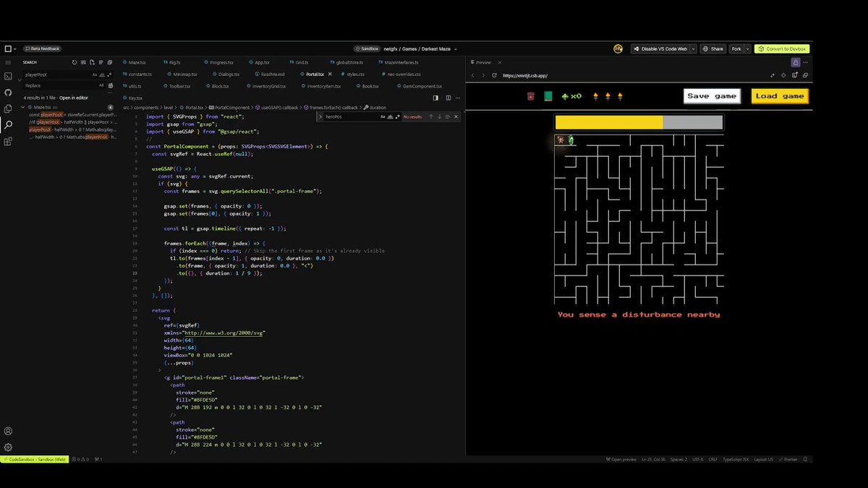This screenshot has width=868, height=488.
Task: Open the Source Control GitHub icon
Action: click(8, 93)
